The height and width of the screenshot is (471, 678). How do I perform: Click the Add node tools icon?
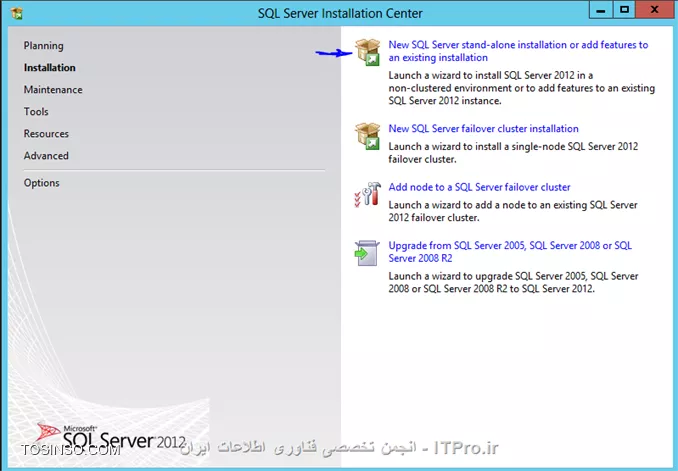tap(368, 194)
